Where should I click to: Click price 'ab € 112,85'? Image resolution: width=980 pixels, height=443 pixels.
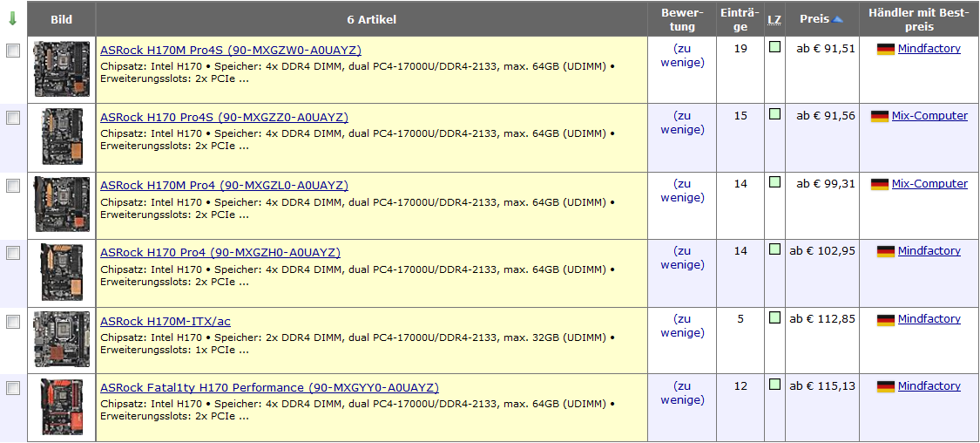tap(822, 318)
